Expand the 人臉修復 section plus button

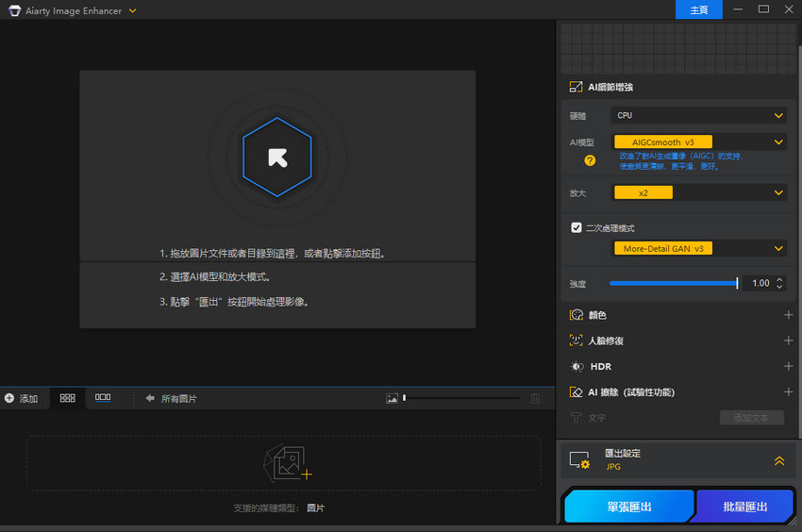click(x=788, y=341)
